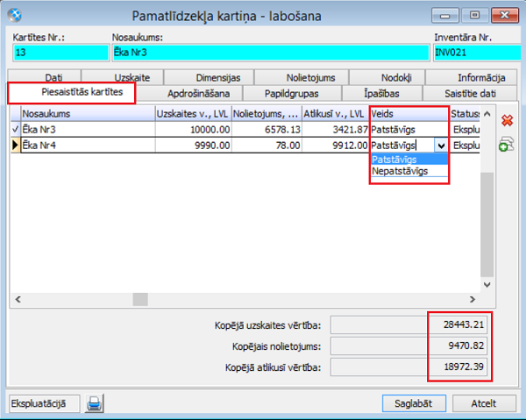The image size is (526, 420).
Task: Click the 78.00 depreciation cell
Action: (267, 146)
